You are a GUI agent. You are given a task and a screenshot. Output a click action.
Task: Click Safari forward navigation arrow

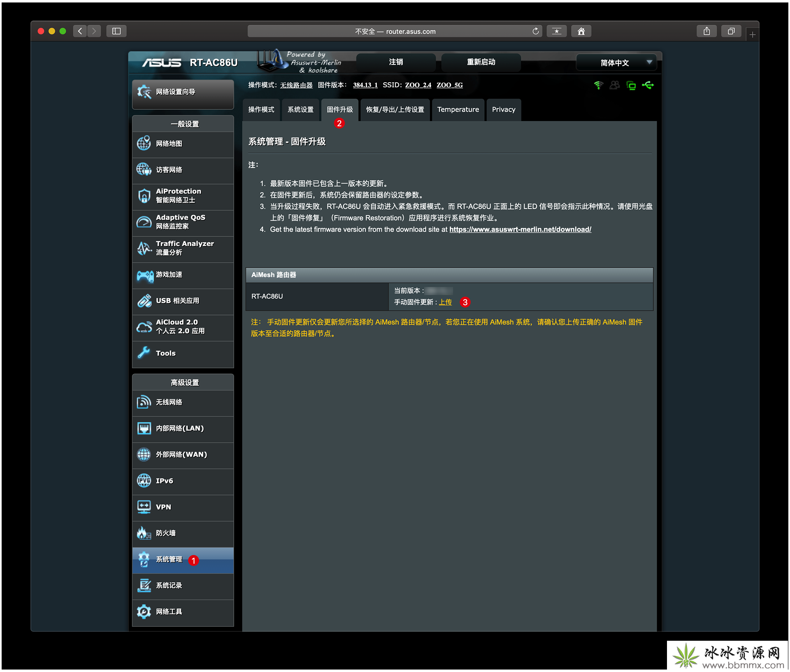pyautogui.click(x=94, y=31)
